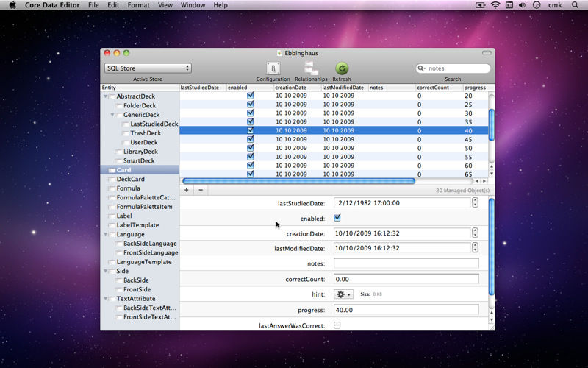Uncheck the enabled checkbox in the detail form
This screenshot has height=368, width=588.
pyautogui.click(x=337, y=218)
